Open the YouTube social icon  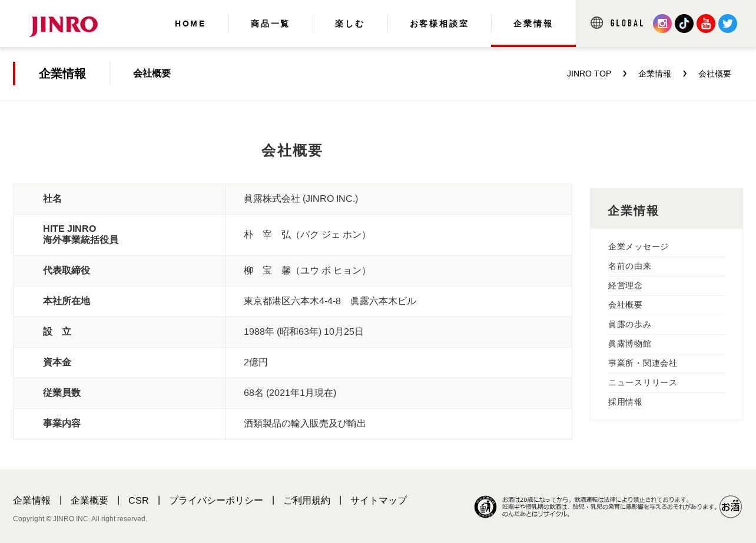coord(706,24)
